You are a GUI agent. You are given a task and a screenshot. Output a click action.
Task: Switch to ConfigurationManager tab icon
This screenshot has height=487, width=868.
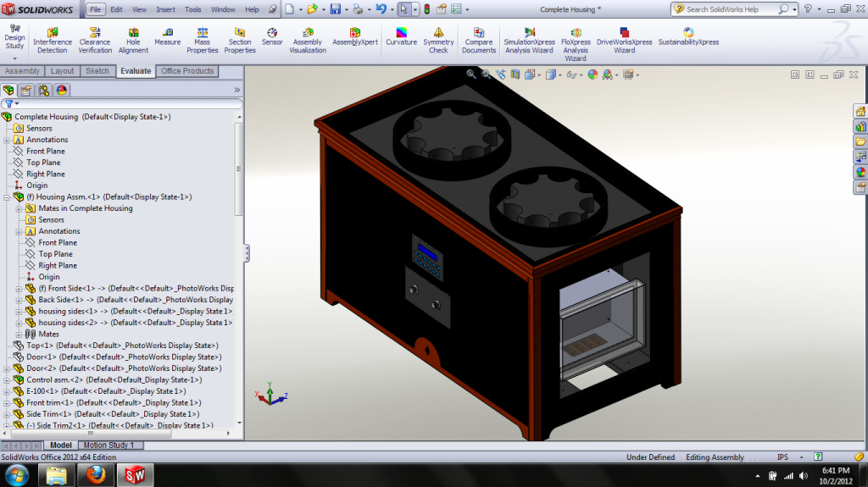pyautogui.click(x=44, y=91)
